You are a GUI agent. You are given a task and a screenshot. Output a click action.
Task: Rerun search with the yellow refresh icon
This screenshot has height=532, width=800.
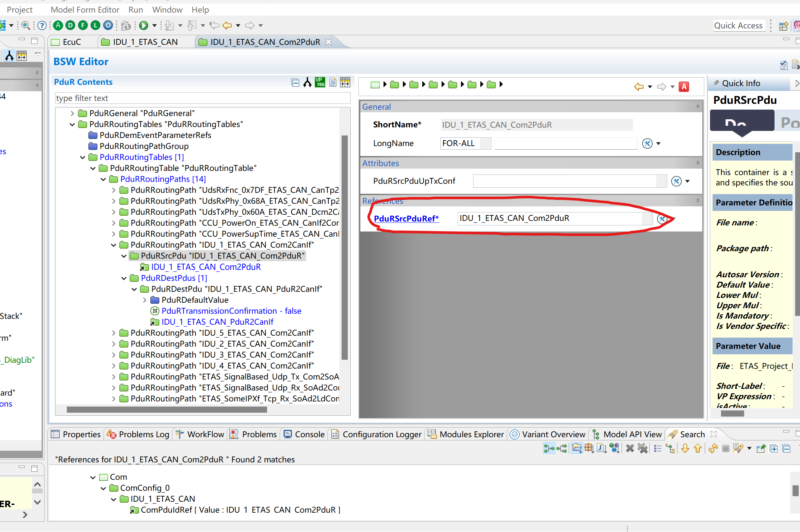click(x=713, y=448)
